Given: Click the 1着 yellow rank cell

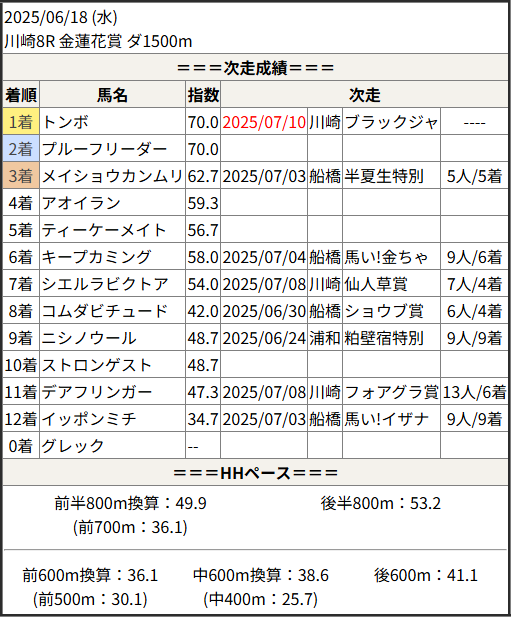Looking at the screenshot, I should [21, 122].
